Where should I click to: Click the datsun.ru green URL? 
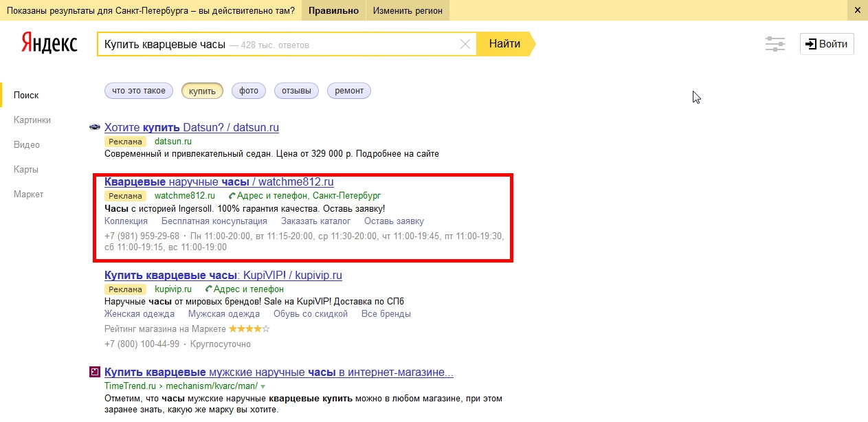click(x=173, y=142)
